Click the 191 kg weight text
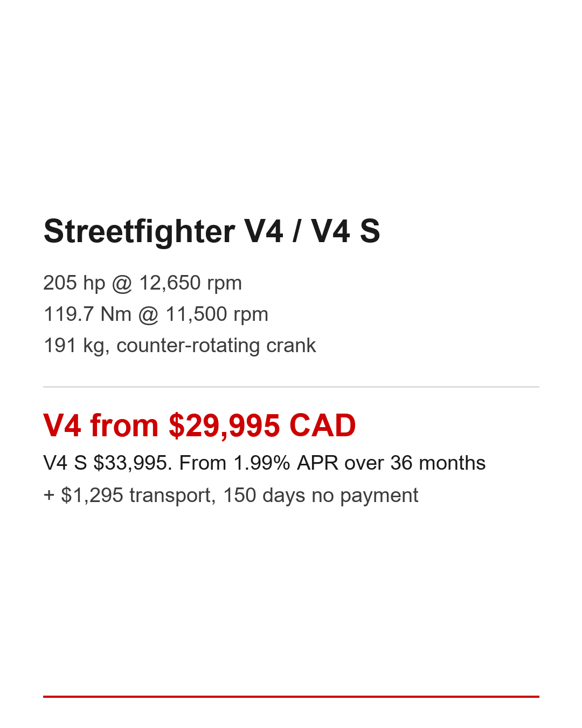This screenshot has height=728, width=582. tap(74, 346)
